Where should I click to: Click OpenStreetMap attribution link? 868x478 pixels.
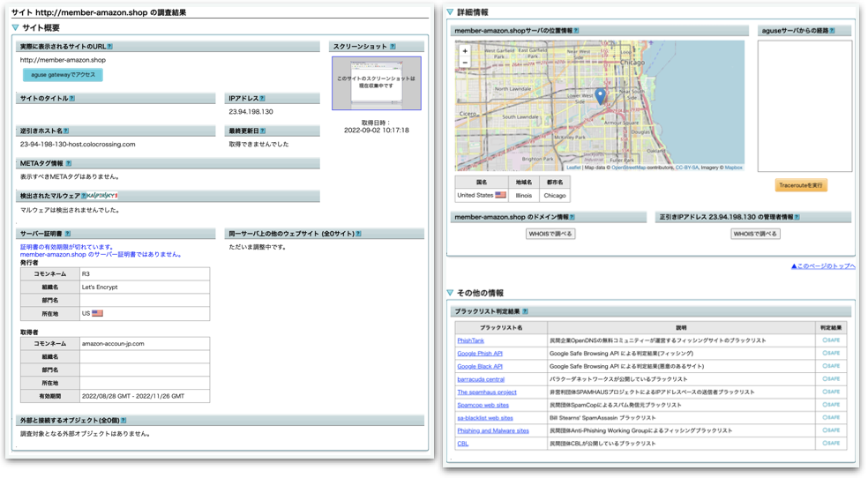(628, 168)
